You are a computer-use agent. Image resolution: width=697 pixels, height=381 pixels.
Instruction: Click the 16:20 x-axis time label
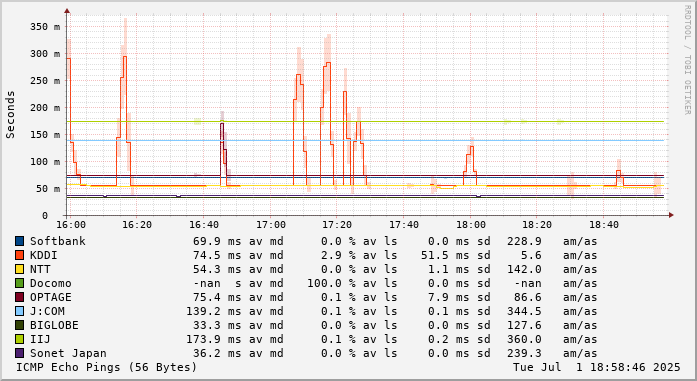click(137, 225)
